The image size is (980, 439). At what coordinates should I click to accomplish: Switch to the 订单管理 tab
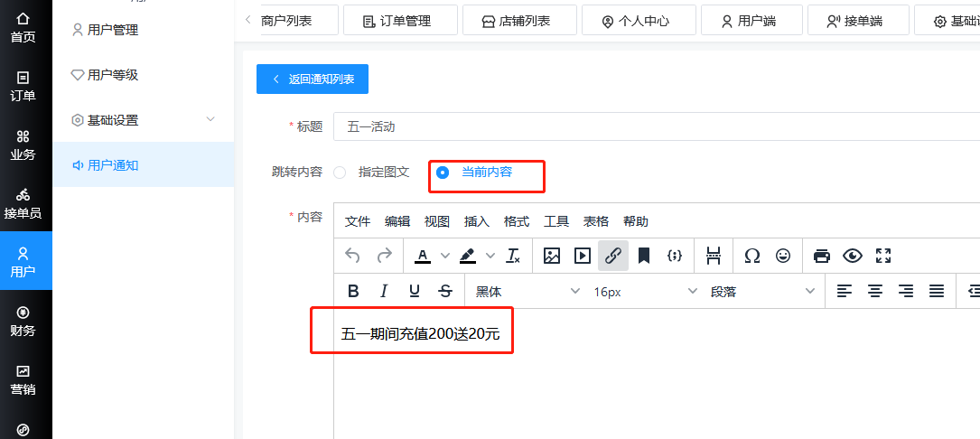[x=401, y=20]
